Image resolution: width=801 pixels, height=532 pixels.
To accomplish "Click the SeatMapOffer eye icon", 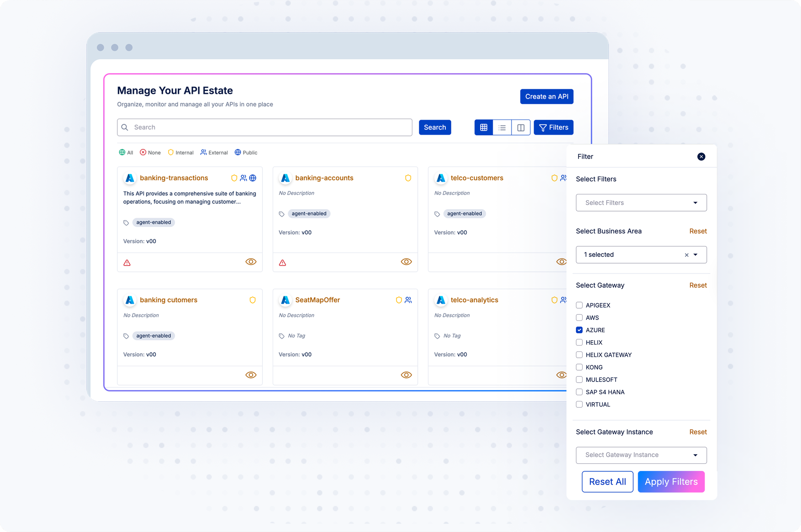I will [x=406, y=375].
